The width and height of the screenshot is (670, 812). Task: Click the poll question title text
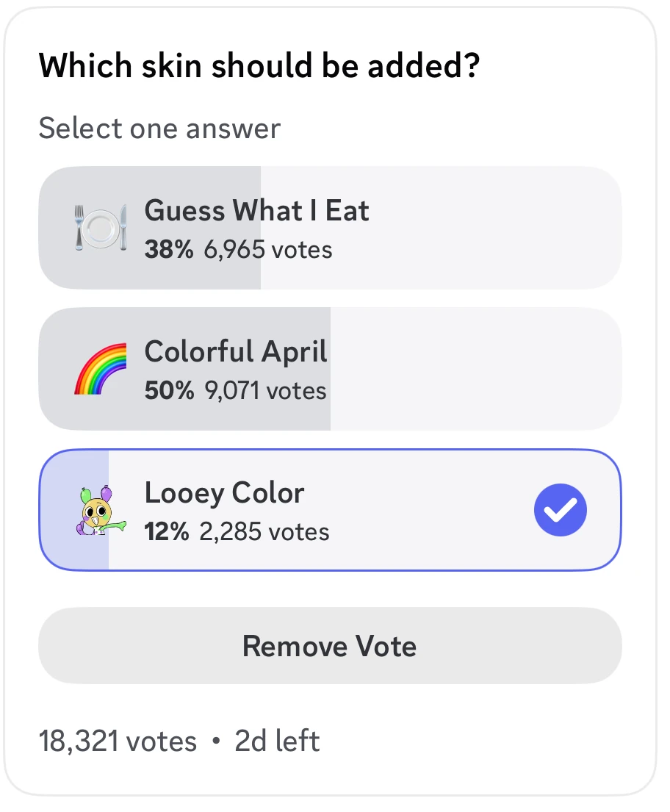259,67
